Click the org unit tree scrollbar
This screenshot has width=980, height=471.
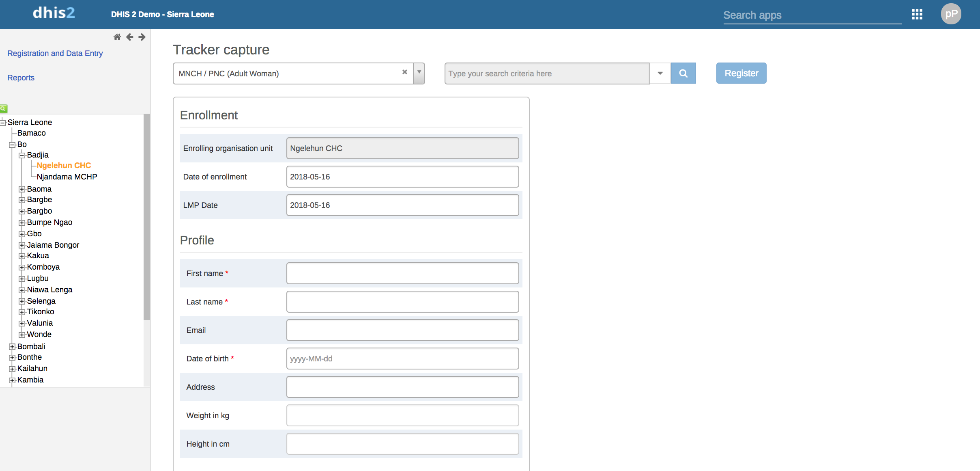point(147,217)
